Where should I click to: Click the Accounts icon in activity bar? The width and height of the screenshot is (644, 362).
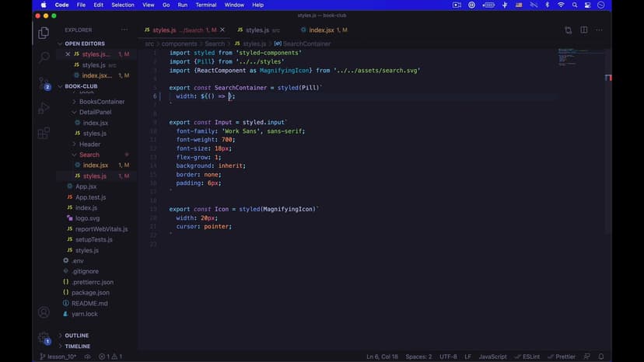point(44,312)
